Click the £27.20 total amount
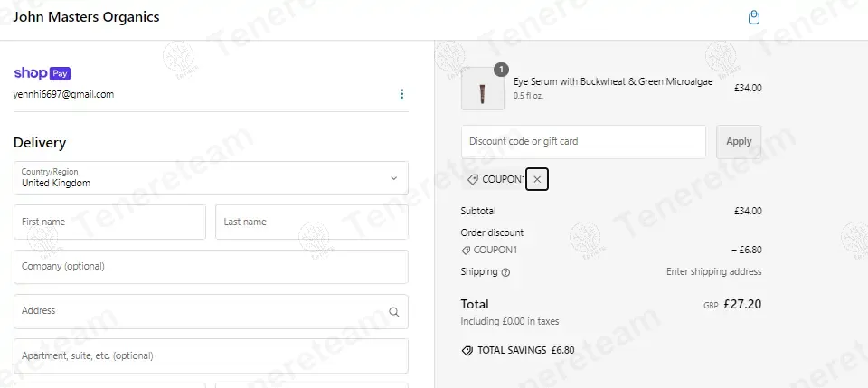The height and width of the screenshot is (388, 868). tap(742, 305)
